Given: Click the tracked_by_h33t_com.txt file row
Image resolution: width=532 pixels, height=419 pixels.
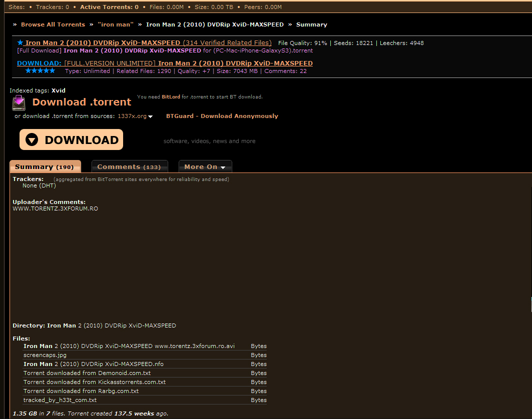Looking at the screenshot, I should point(145,400).
